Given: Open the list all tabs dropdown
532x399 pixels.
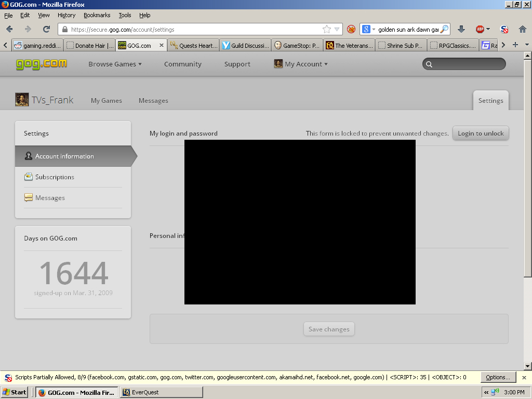Looking at the screenshot, I should [527, 45].
